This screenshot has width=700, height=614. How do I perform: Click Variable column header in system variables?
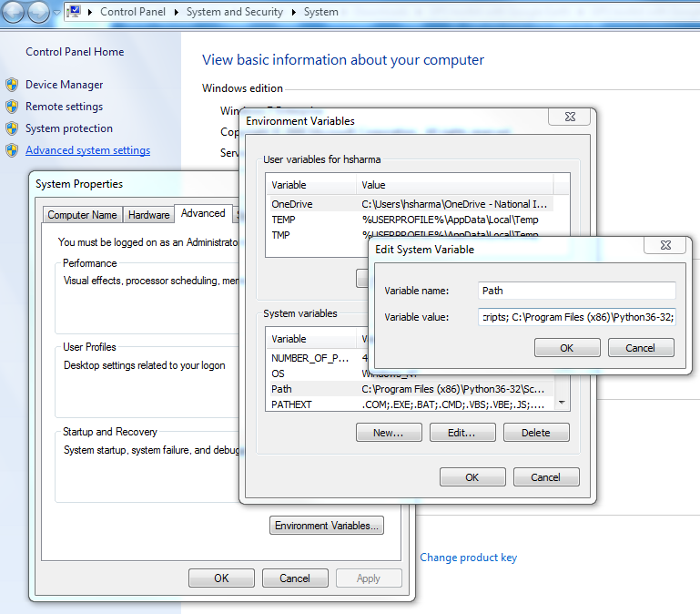point(311,339)
